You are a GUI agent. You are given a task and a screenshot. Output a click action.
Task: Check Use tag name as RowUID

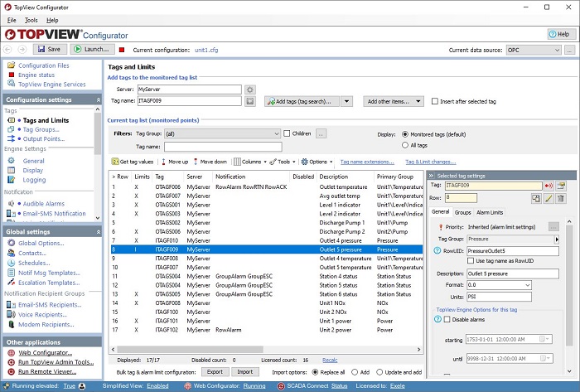pyautogui.click(x=471, y=261)
